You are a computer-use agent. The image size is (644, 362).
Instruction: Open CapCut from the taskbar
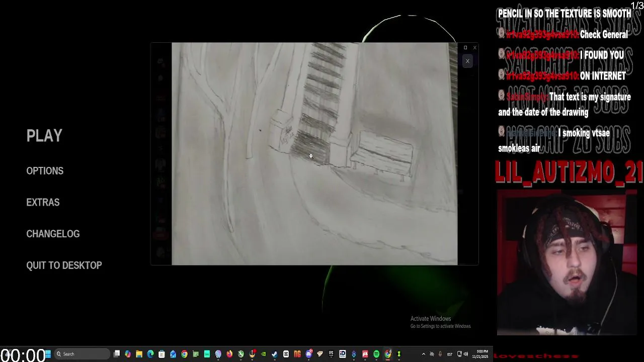pos(286,354)
